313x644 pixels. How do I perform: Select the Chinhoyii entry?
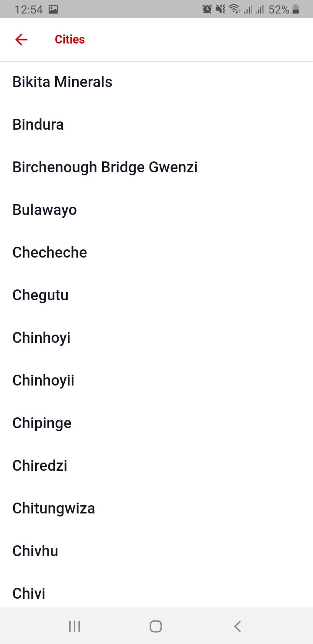pyautogui.click(x=43, y=380)
